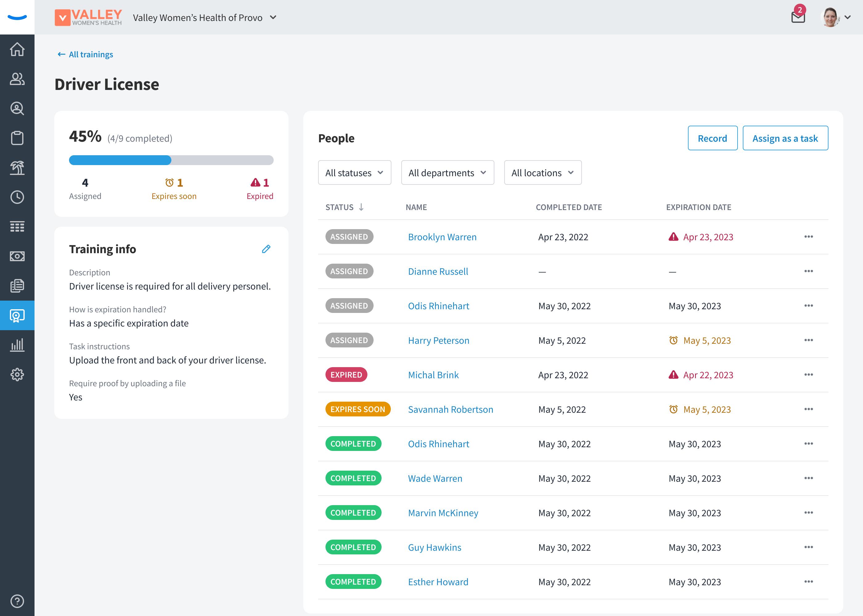The image size is (863, 616).
Task: Expand the All locations dropdown
Action: pos(543,172)
